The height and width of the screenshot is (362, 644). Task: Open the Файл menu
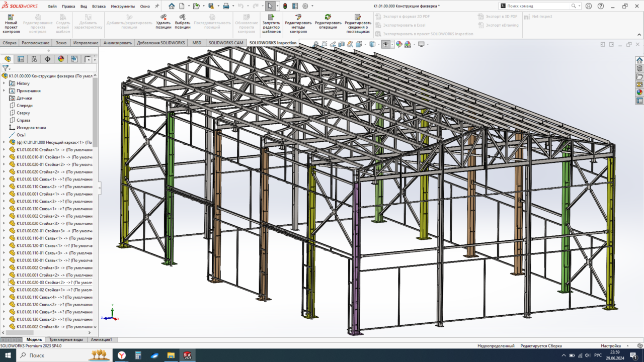tap(52, 7)
